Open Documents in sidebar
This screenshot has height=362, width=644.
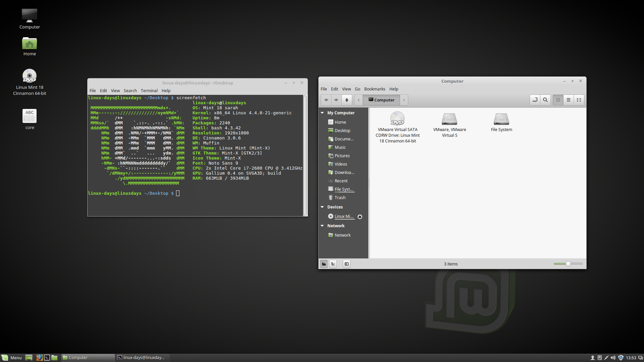pyautogui.click(x=343, y=139)
